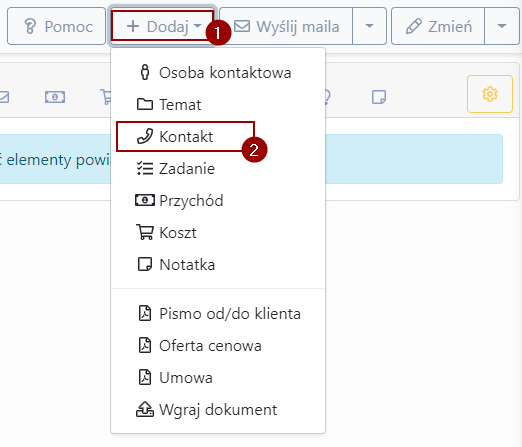
Task: Open the Dodaj dropdown button
Action: coord(162,26)
